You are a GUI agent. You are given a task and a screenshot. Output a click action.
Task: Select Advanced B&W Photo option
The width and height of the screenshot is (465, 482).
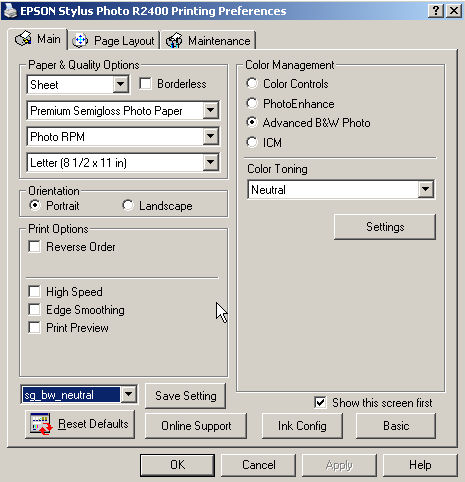(252, 122)
